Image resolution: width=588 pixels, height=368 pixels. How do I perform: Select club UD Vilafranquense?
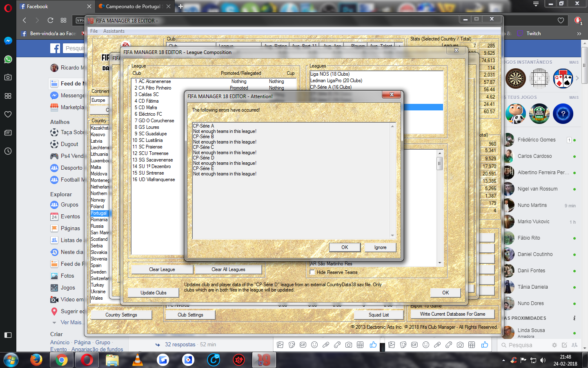pyautogui.click(x=157, y=180)
